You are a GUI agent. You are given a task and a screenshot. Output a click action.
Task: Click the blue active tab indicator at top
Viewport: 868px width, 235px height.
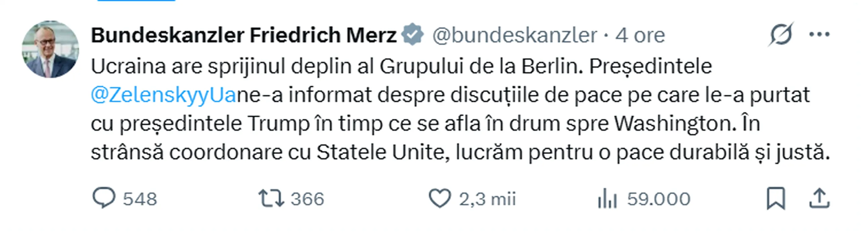pyautogui.click(x=136, y=1)
